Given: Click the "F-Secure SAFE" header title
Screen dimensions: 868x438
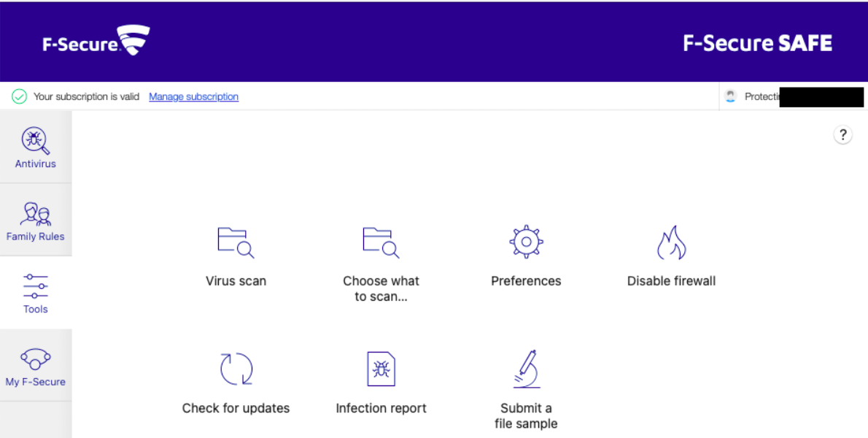Looking at the screenshot, I should (x=757, y=43).
